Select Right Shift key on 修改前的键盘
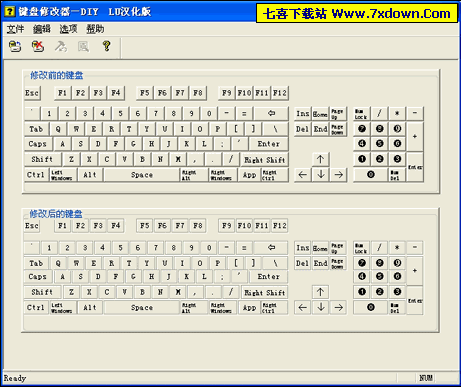The image size is (461, 387). point(265,160)
